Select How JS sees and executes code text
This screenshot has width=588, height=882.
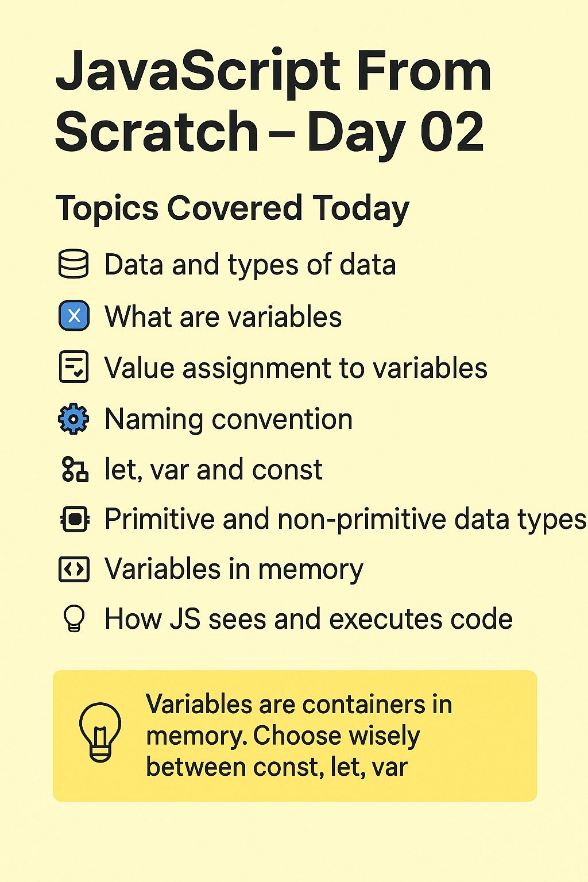coord(308,619)
